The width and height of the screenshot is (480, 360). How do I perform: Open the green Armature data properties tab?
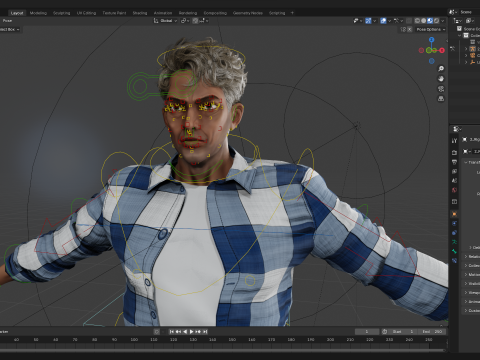(x=454, y=242)
